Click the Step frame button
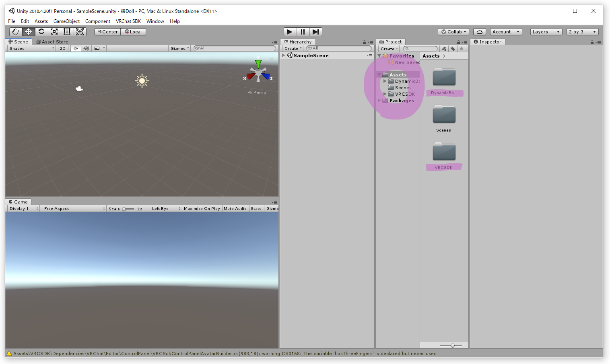Screen dimensions: 610x364 click(315, 32)
